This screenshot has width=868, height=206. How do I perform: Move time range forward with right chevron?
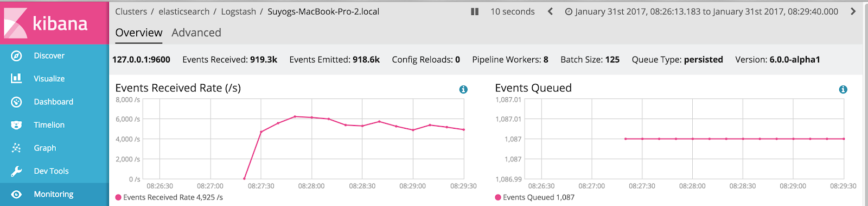[853, 11]
